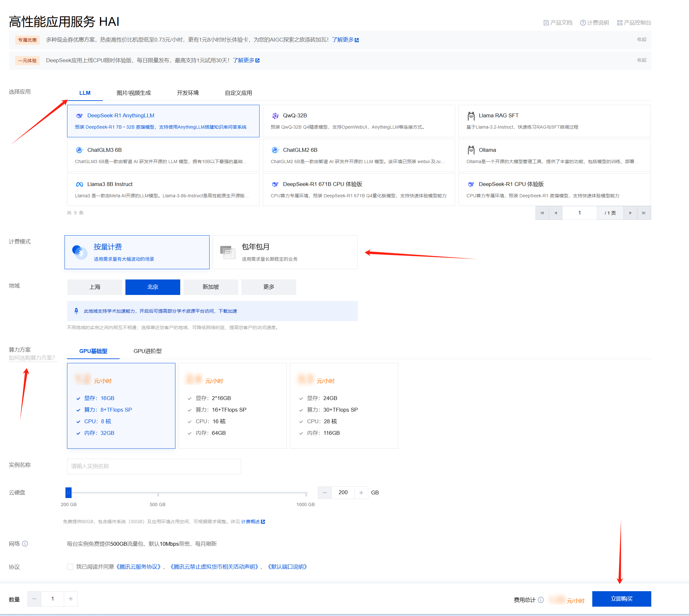Collapse the 一元体验 banner with 收起
The height and width of the screenshot is (616, 689).
[642, 60]
